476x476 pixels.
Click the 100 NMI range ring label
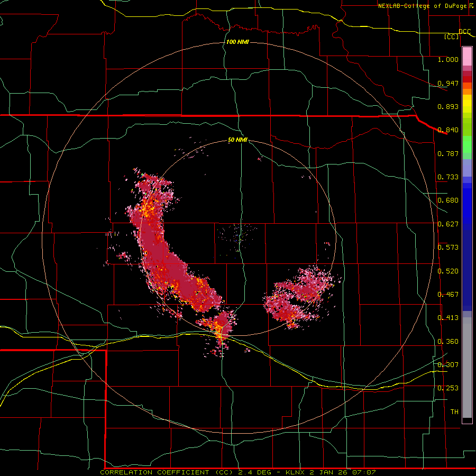[x=237, y=42]
